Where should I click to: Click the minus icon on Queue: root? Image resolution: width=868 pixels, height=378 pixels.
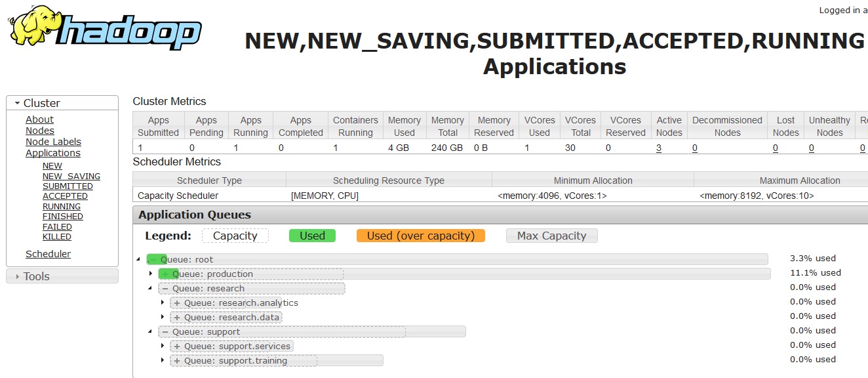(153, 259)
